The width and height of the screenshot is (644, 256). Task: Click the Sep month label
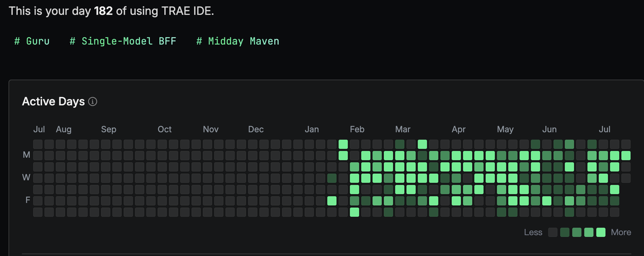pyautogui.click(x=108, y=129)
